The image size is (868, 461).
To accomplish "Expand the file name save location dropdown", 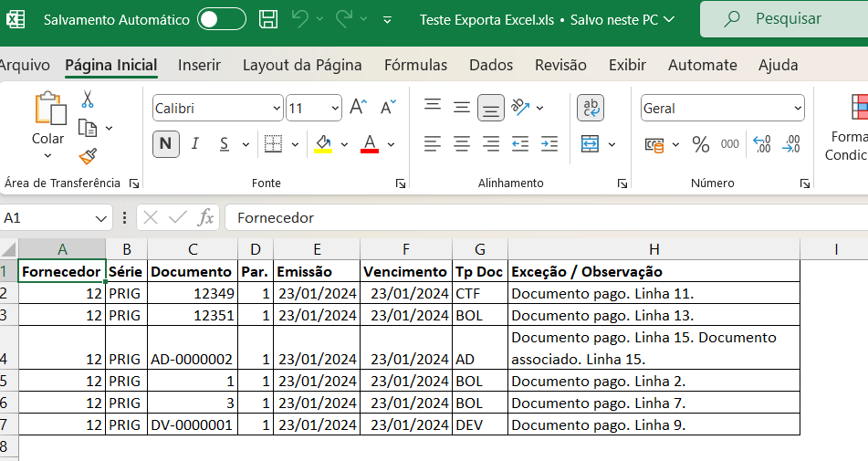I will tap(669, 19).
